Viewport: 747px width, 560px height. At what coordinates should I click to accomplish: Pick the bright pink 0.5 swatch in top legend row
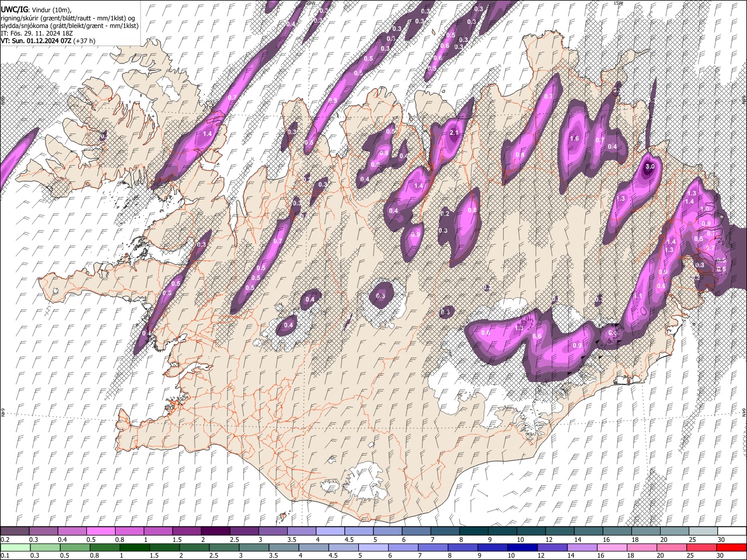[x=100, y=531]
